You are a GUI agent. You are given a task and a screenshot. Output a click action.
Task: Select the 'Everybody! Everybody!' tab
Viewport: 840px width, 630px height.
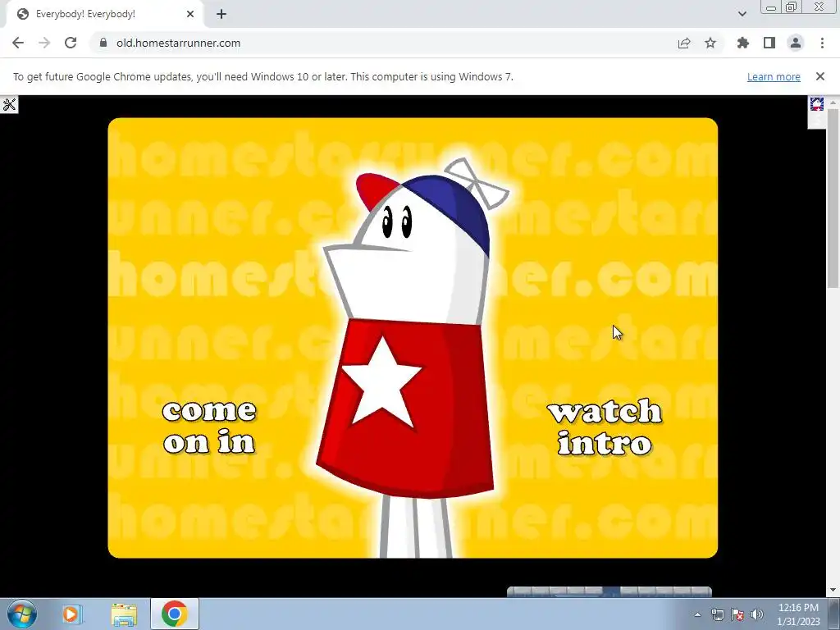(x=104, y=14)
